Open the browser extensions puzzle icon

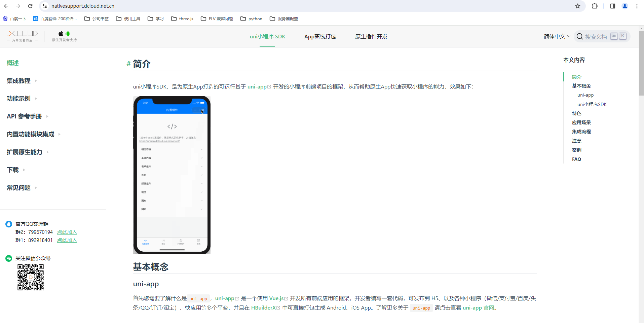595,6
